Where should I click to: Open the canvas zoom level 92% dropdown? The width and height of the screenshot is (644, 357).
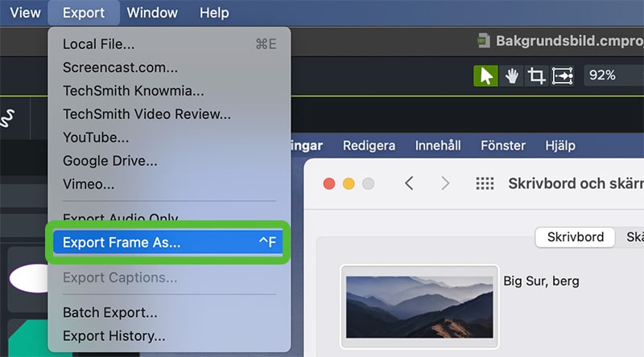coord(613,76)
